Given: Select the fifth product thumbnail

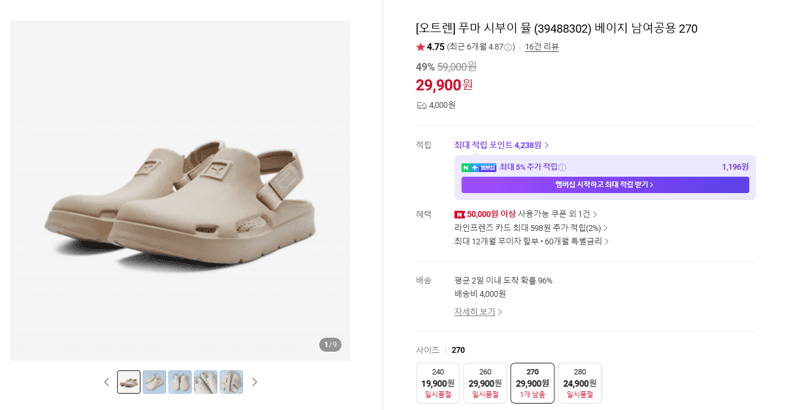Looking at the screenshot, I should coord(231,382).
